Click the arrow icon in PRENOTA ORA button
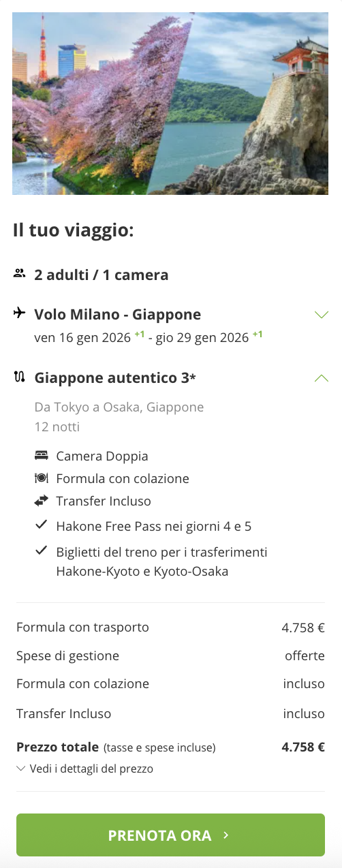The image size is (342, 868). [226, 835]
